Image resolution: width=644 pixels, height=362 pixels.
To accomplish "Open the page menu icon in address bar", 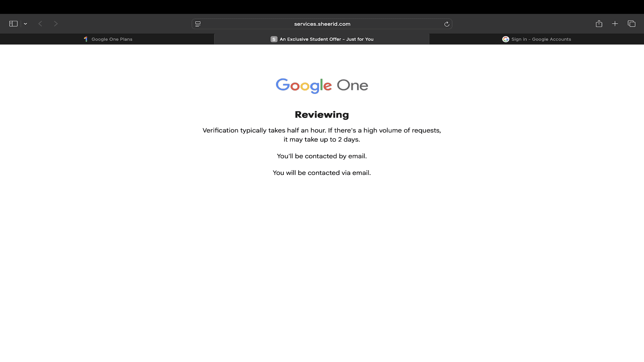I will pos(198,24).
